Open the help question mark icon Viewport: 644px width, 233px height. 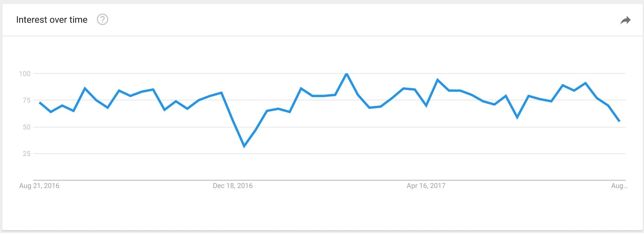[103, 19]
